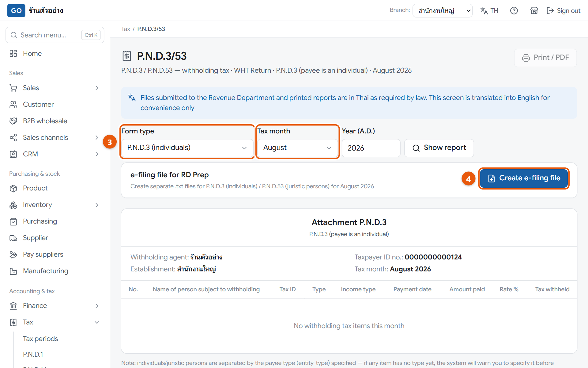Click the Finance bank icon

click(x=13, y=306)
